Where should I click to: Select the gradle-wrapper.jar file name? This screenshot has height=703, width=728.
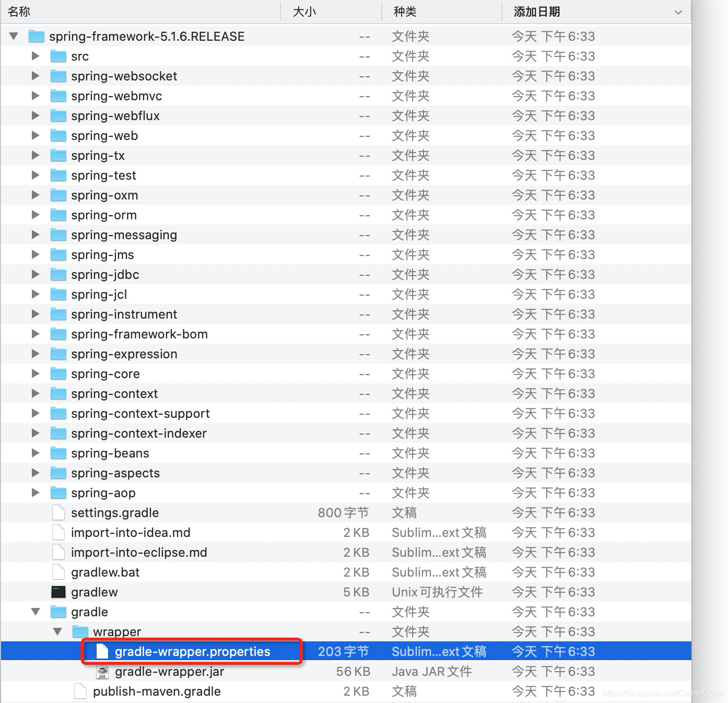coord(169,672)
